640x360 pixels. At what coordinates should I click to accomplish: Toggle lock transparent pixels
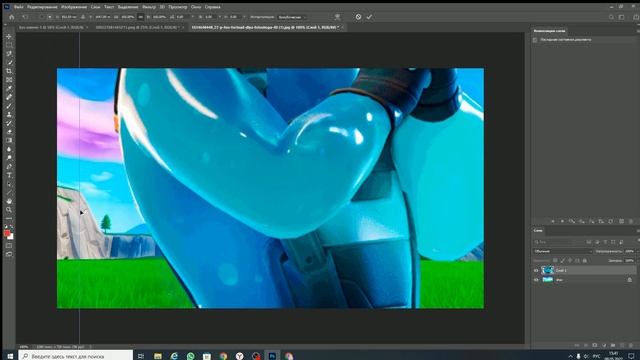tap(556, 260)
